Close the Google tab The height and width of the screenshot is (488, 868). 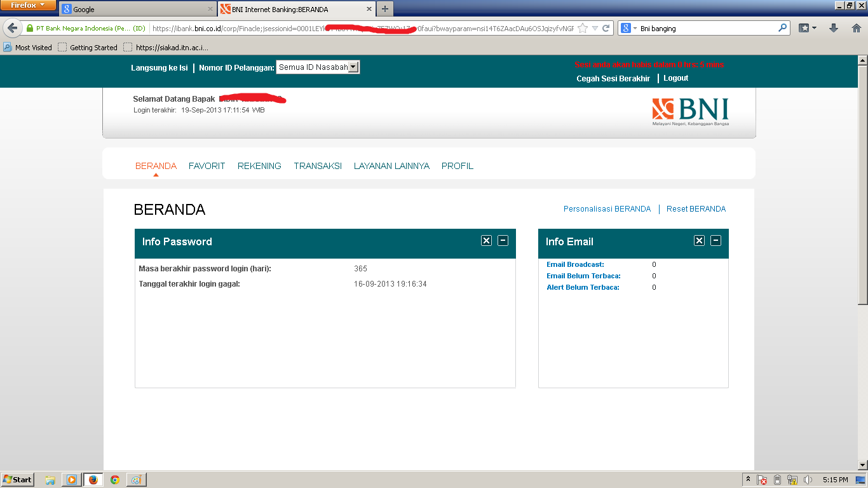[210, 10]
